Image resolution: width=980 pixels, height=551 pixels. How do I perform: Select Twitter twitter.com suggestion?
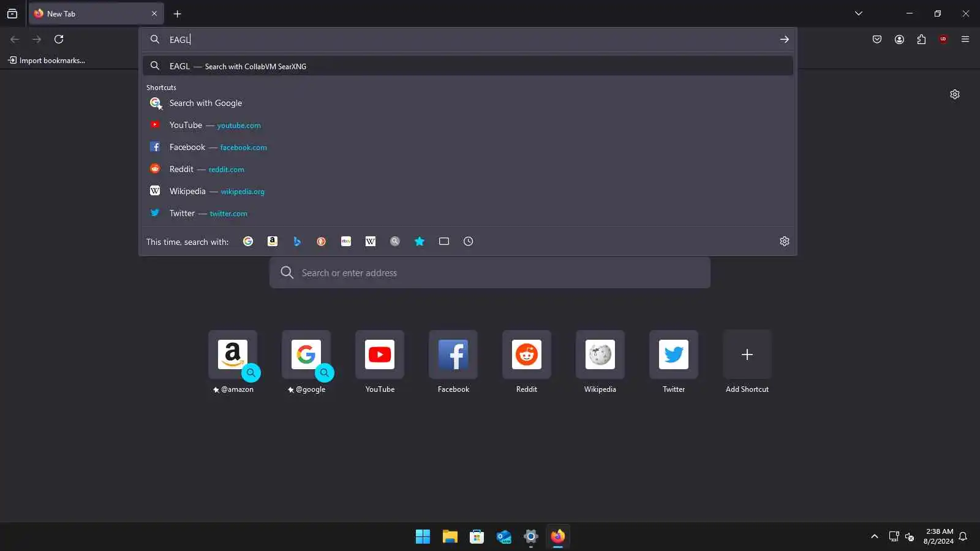(x=468, y=213)
